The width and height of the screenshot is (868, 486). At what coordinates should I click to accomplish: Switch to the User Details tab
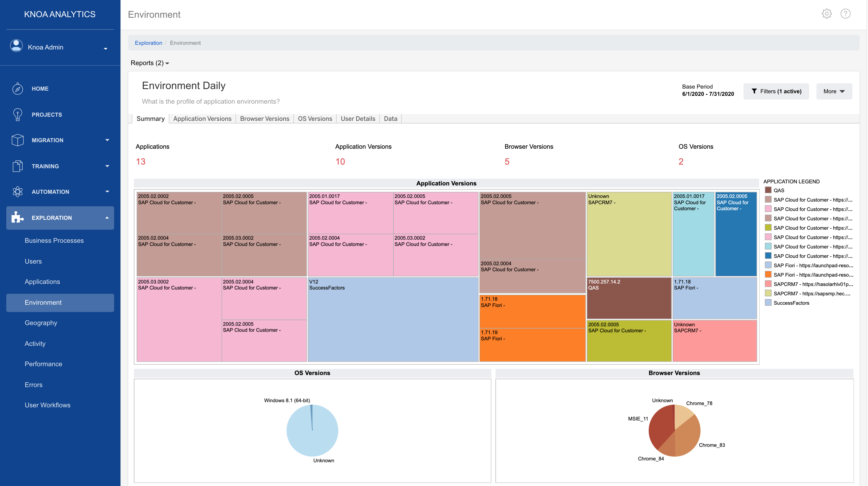358,119
